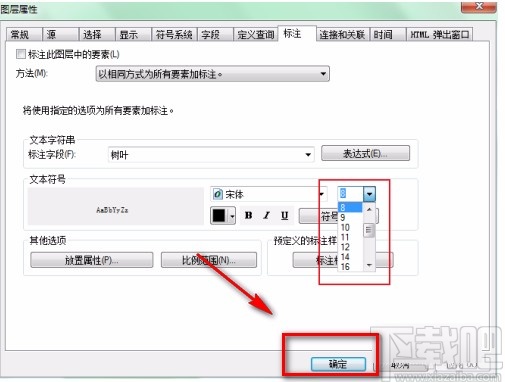Viewport: 505px width, 382px height.
Task: Choose font size 16 from the list
Action: coord(350,266)
